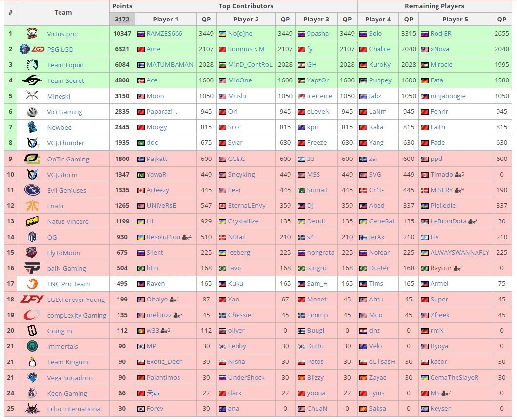Click the paiN Gaming logo icon
Image resolution: width=517 pixels, height=420 pixels.
pyautogui.click(x=32, y=268)
